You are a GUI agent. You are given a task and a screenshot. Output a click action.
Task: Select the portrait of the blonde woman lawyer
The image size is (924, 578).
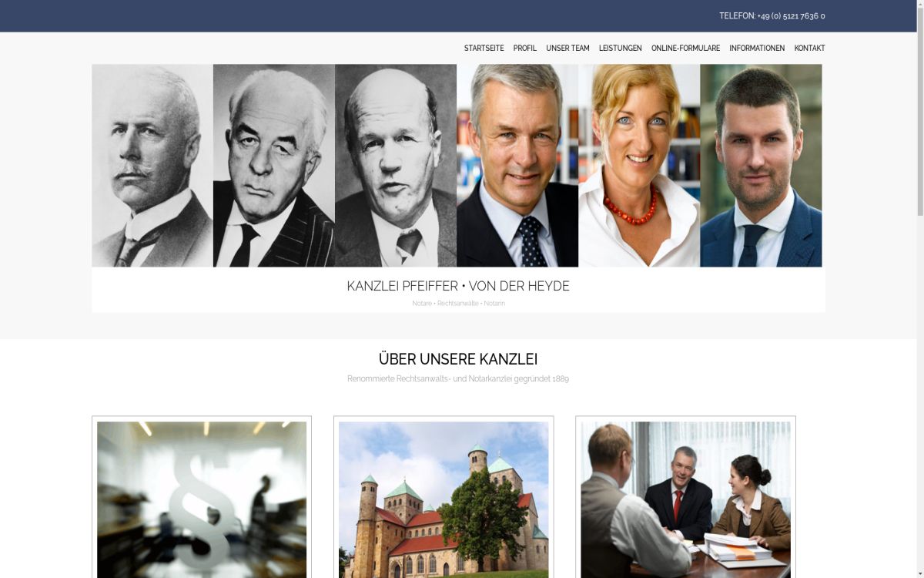pos(638,165)
